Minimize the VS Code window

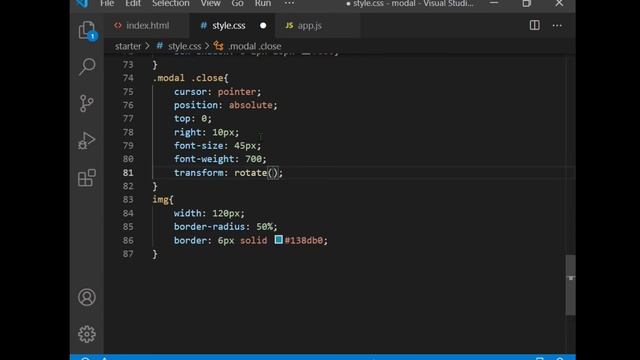pos(494,3)
